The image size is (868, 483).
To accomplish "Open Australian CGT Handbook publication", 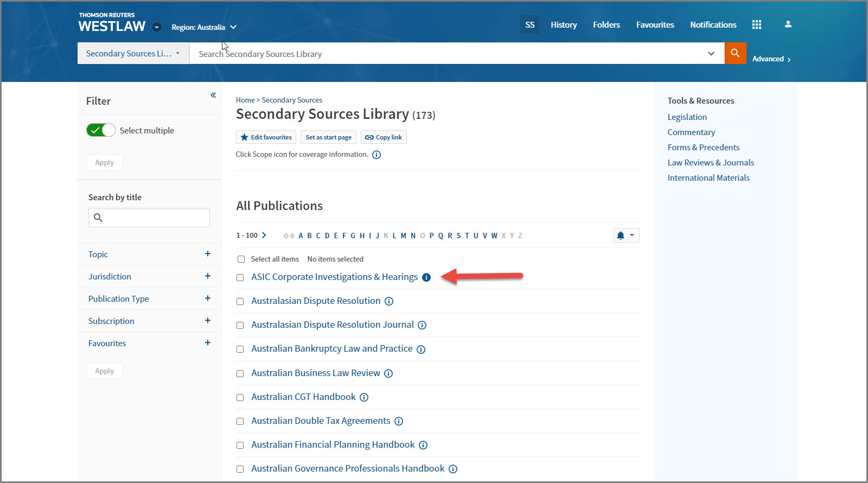I will 304,397.
